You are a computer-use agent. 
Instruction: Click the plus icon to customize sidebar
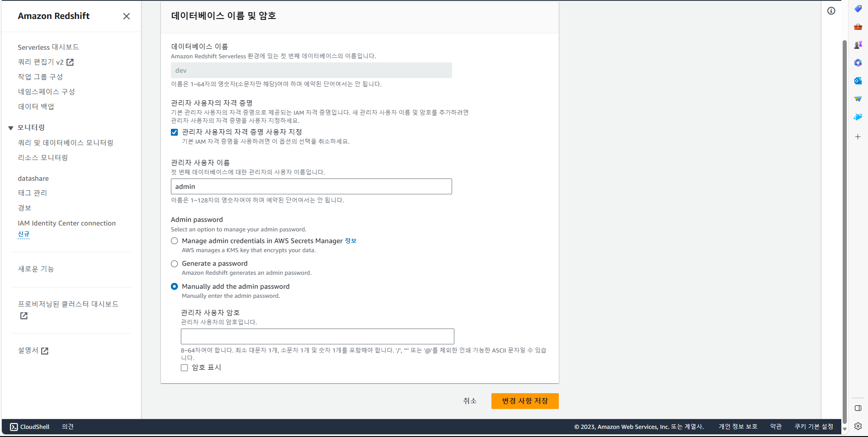pyautogui.click(x=858, y=136)
